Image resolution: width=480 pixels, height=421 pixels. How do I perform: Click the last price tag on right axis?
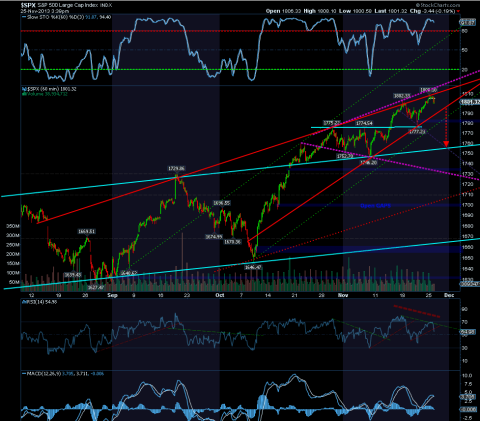tap(470, 102)
